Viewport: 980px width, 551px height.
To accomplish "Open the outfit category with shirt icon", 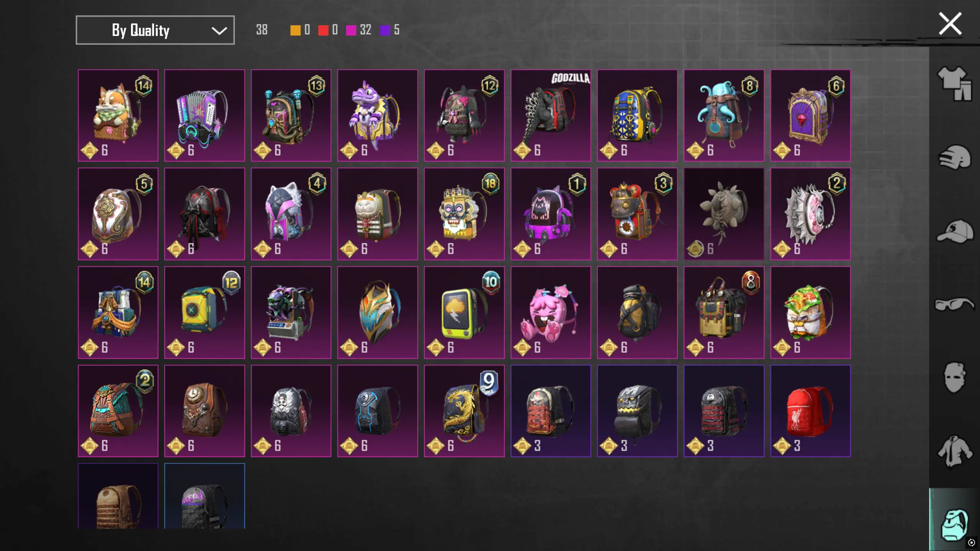I will (x=954, y=83).
